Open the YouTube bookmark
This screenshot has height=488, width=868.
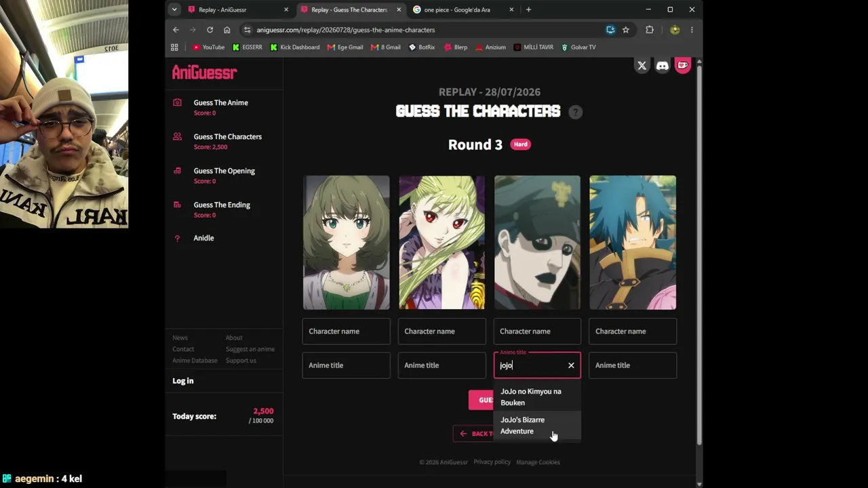click(208, 47)
